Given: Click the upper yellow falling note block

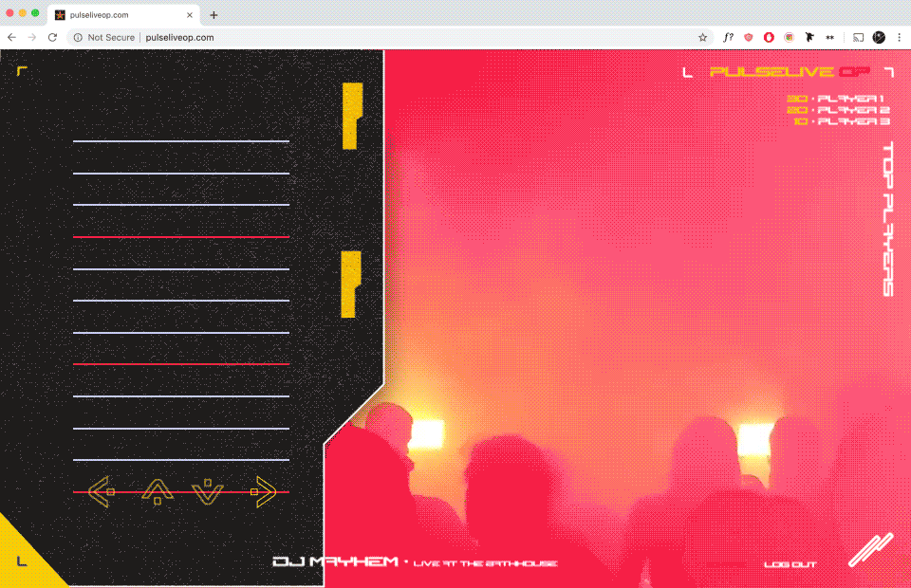Looking at the screenshot, I should [352, 116].
